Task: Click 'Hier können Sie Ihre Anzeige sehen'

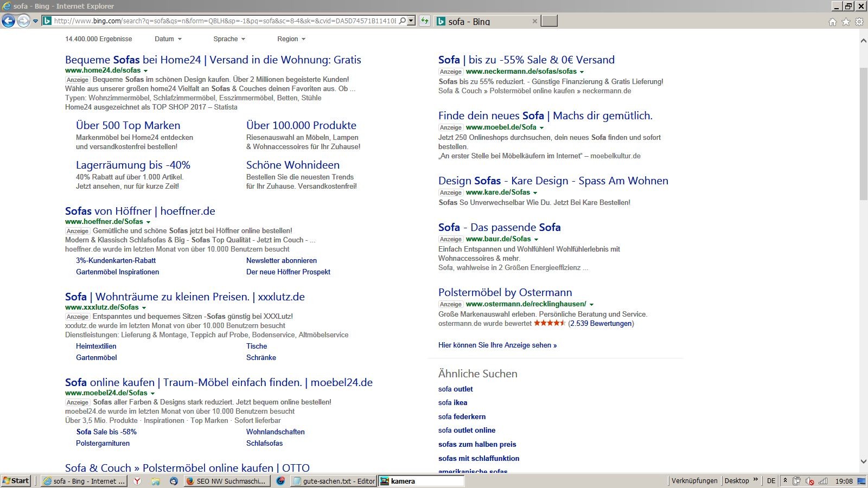Action: click(x=497, y=345)
